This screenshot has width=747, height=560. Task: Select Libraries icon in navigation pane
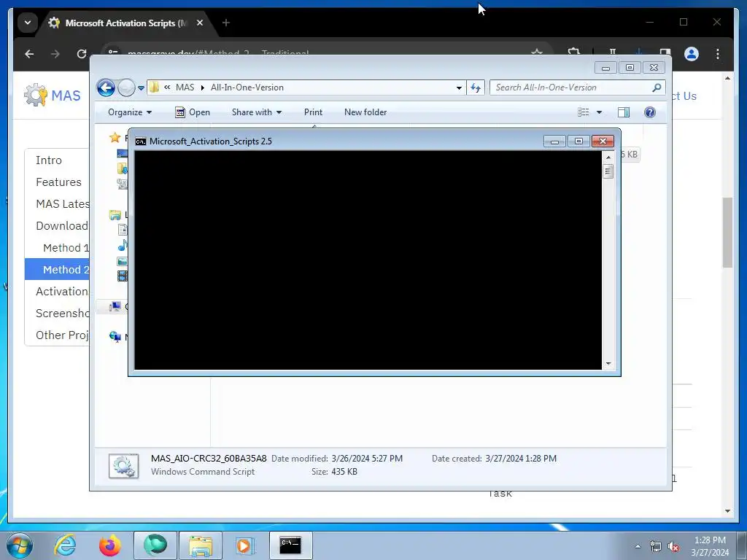point(115,215)
